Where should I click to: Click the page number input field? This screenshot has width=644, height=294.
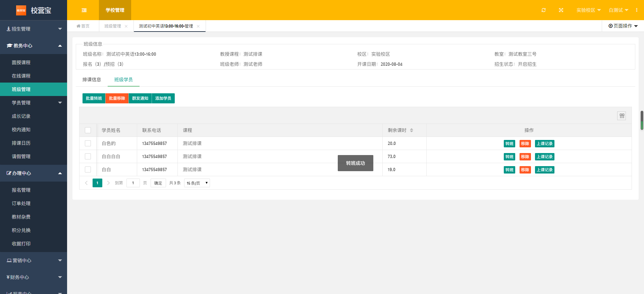tap(133, 183)
